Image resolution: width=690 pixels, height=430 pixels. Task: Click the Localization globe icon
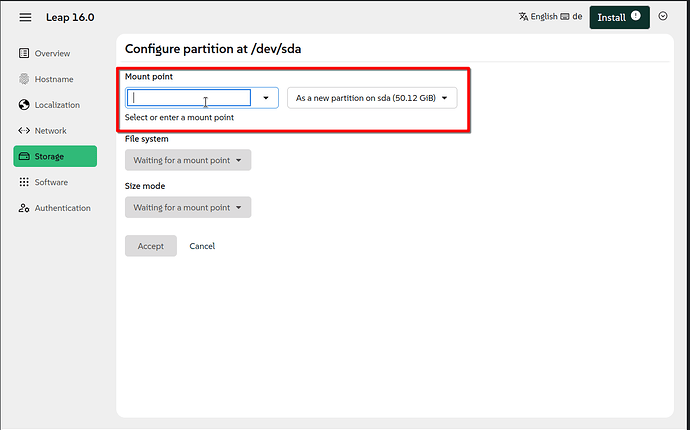25,105
